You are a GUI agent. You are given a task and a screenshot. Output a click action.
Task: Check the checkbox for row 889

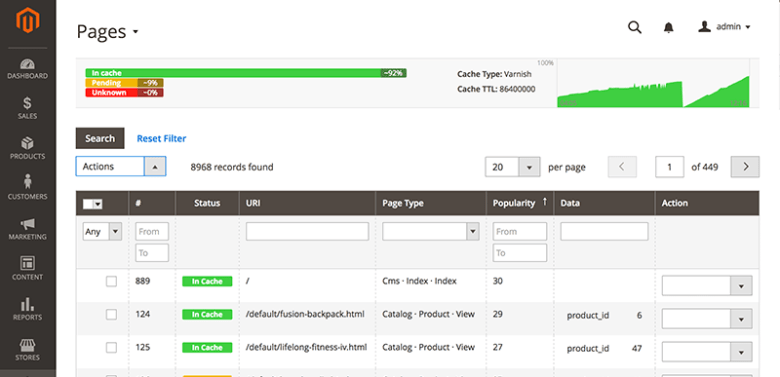pyautogui.click(x=111, y=282)
